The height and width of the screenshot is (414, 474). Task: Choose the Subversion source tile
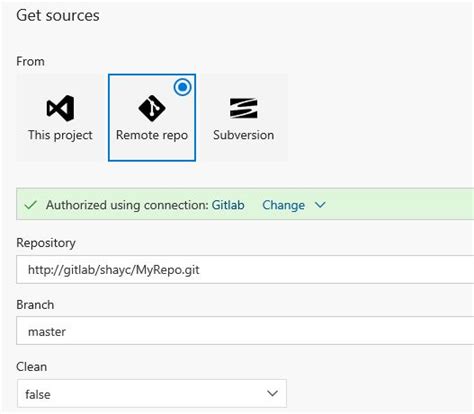click(x=244, y=117)
